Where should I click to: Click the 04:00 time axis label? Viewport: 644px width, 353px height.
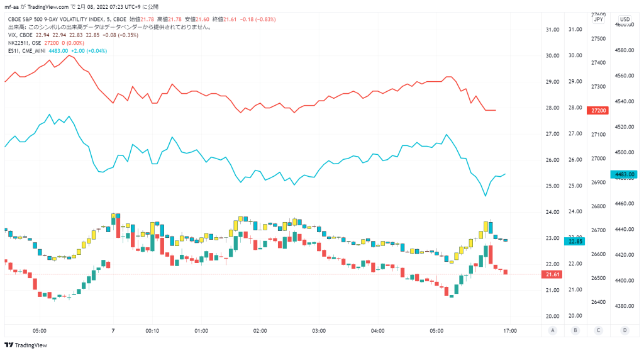378,331
